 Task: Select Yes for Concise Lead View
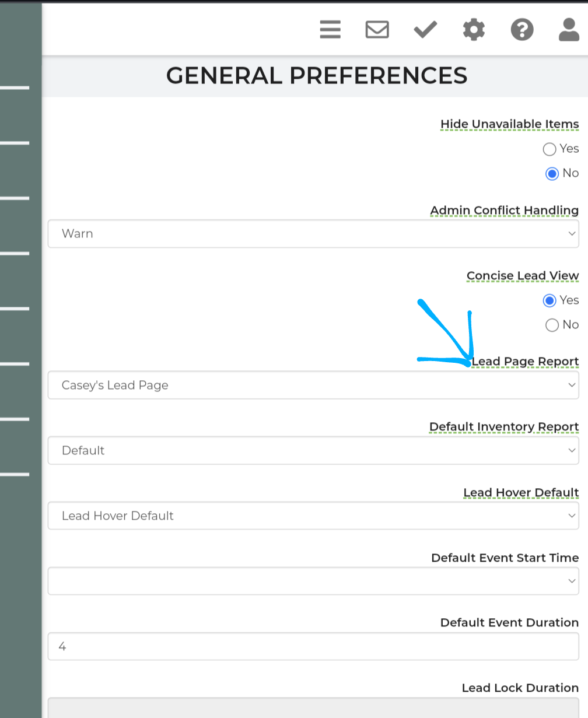pos(549,300)
